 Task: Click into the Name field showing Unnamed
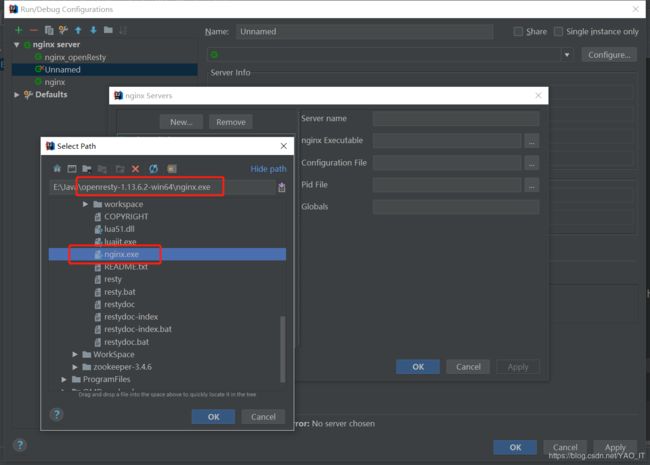364,31
